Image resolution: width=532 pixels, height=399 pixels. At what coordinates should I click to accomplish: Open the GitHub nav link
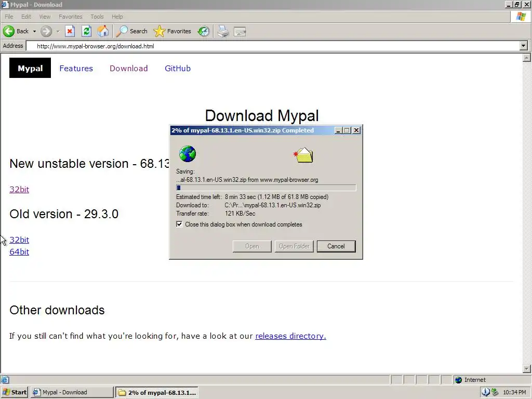[178, 68]
